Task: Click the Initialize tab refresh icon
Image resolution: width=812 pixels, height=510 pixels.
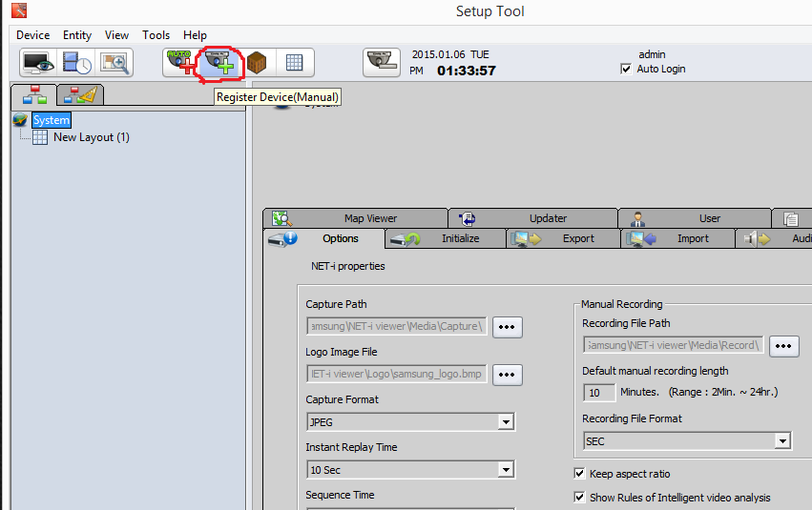Action: [405, 239]
